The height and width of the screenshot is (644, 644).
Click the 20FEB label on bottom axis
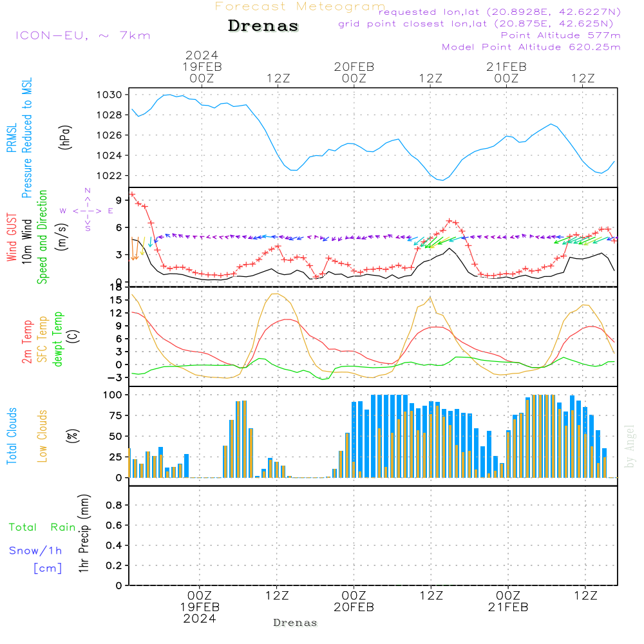pyautogui.click(x=354, y=607)
